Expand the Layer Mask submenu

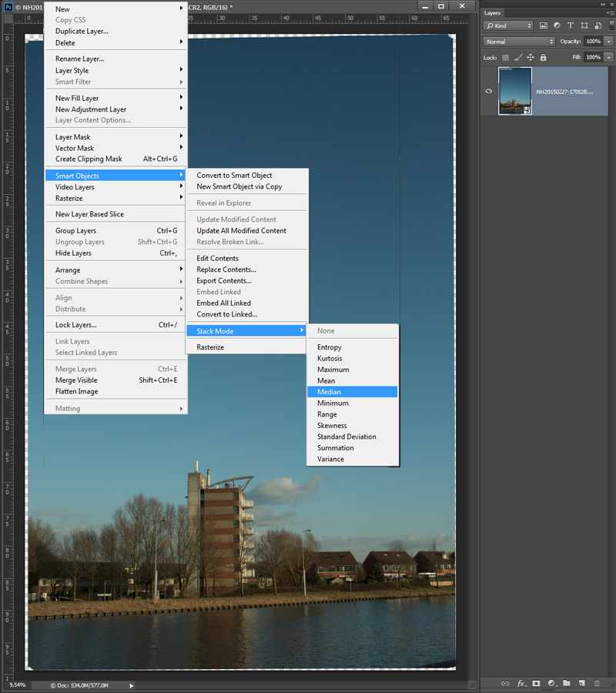pyautogui.click(x=115, y=137)
